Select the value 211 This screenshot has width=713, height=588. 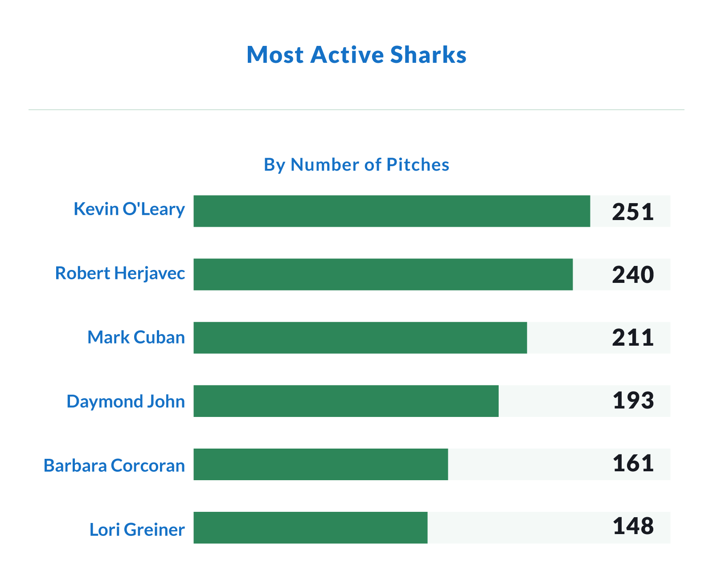coord(633,338)
